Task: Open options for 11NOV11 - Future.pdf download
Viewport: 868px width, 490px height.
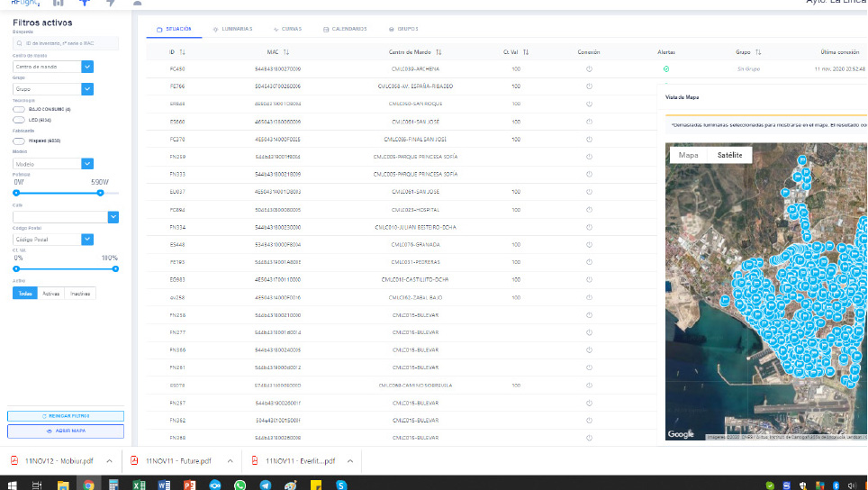Action: tap(231, 461)
